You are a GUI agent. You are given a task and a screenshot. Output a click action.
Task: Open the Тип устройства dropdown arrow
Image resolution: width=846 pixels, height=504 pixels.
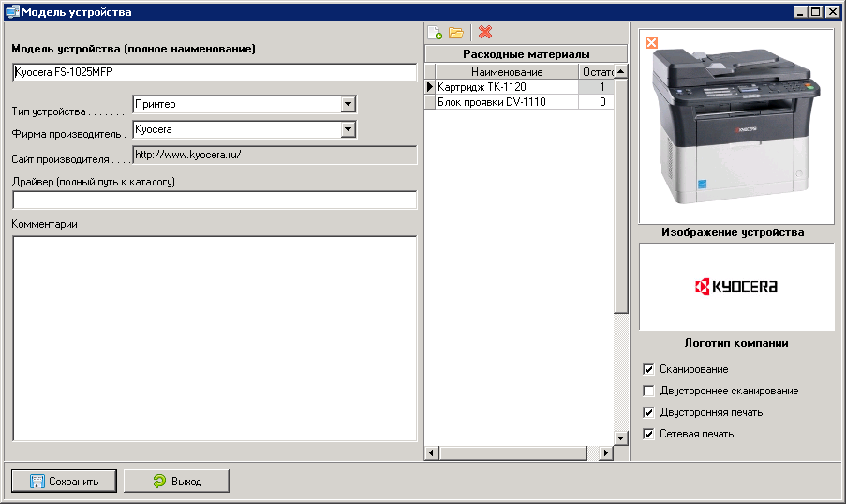(348, 104)
